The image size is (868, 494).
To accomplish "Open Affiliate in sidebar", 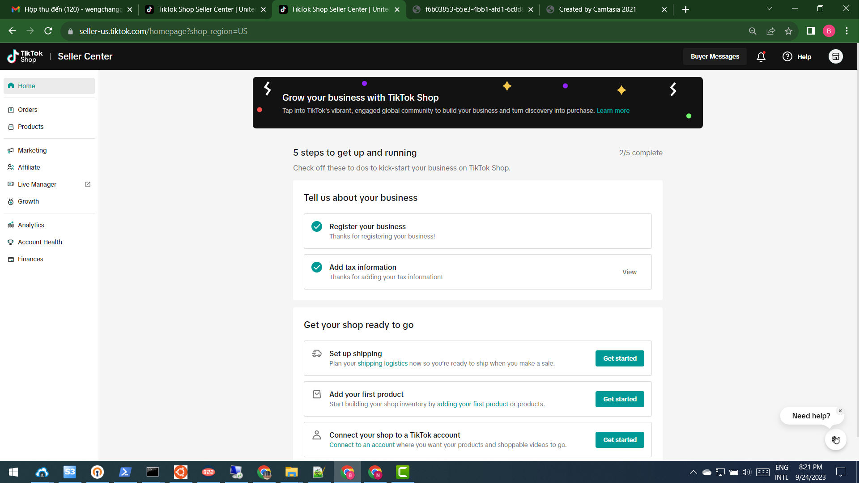I will point(49,167).
